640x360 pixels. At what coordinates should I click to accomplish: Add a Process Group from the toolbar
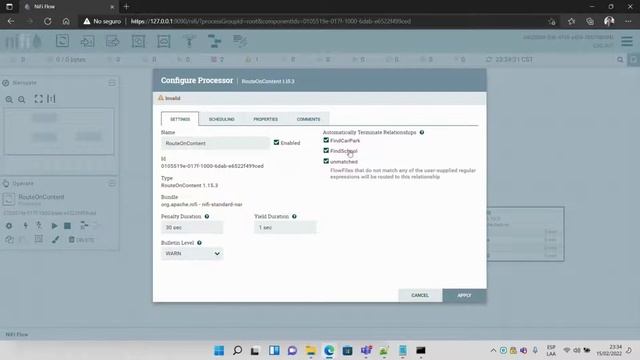(138, 41)
